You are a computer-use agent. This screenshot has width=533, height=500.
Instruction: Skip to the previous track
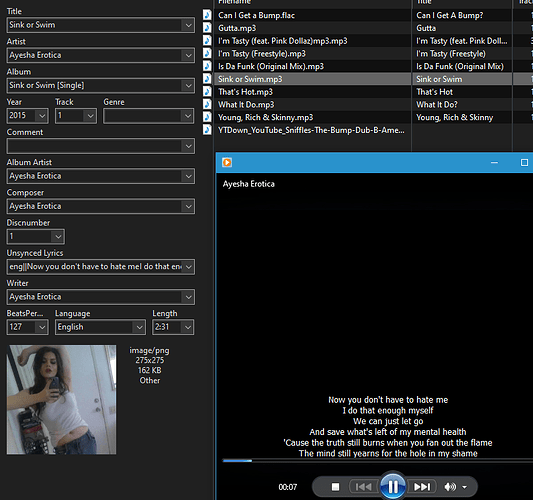coord(363,487)
